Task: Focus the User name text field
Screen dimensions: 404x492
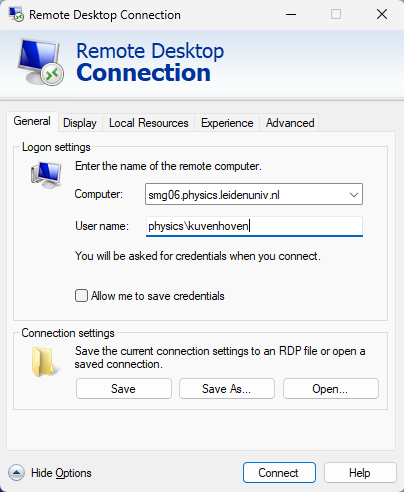Action: pos(254,226)
